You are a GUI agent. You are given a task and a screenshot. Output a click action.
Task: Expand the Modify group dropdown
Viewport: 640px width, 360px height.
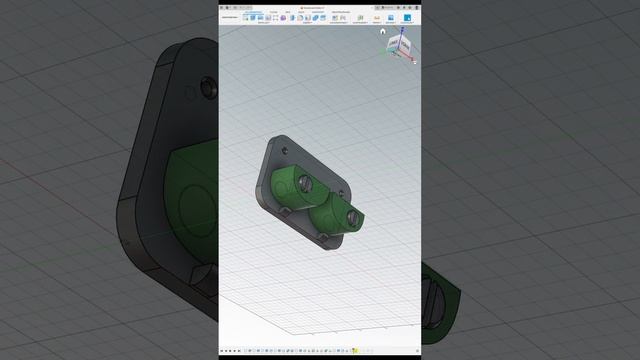[307, 23]
